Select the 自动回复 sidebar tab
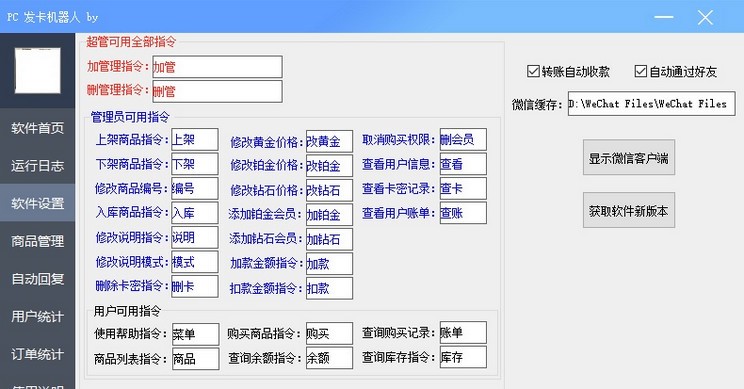744x389 pixels. coord(37,279)
